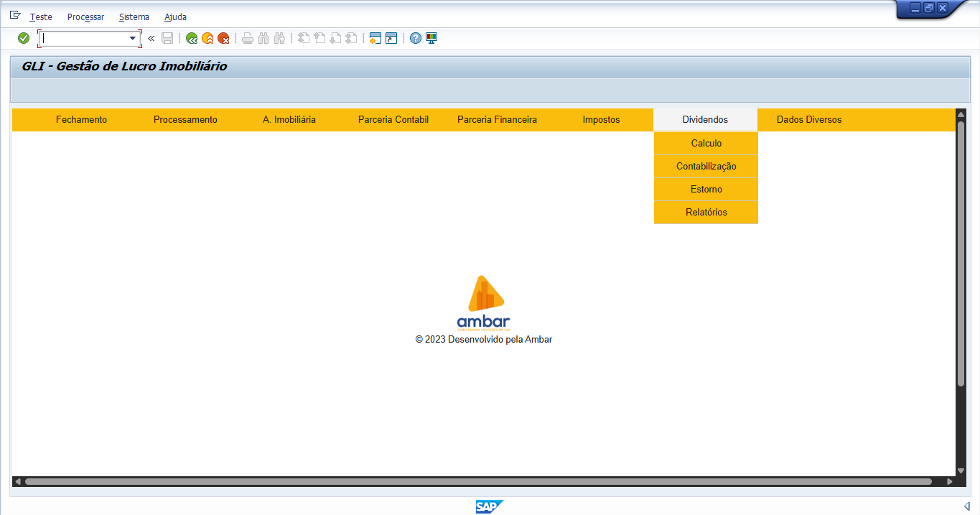The image size is (980, 515).
Task: Click in the transaction command input field
Action: [85, 38]
